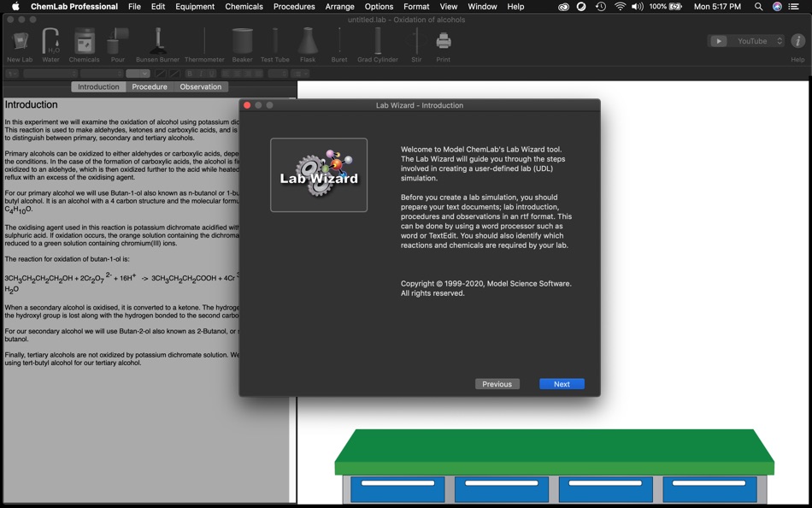
Task: Switch to the Procedure tab
Action: 150,86
